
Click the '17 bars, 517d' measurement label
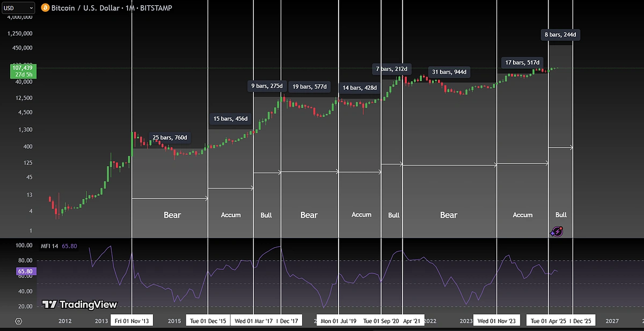[523, 62]
